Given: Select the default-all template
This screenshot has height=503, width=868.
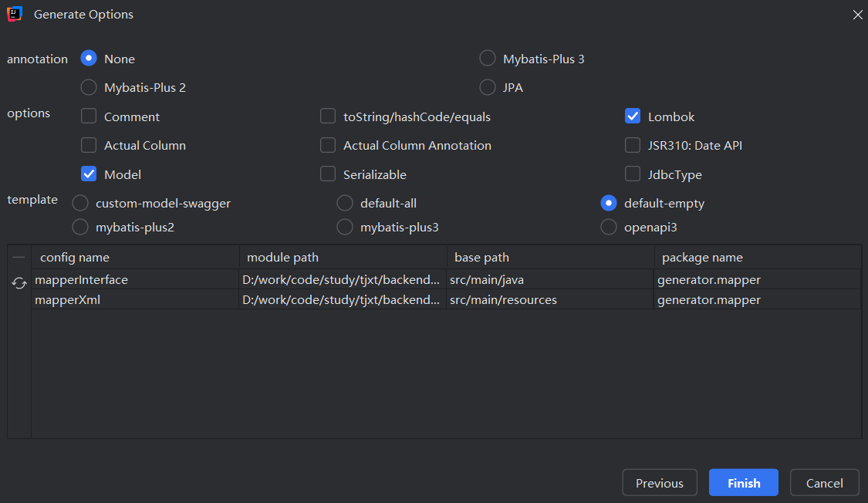Looking at the screenshot, I should (345, 203).
